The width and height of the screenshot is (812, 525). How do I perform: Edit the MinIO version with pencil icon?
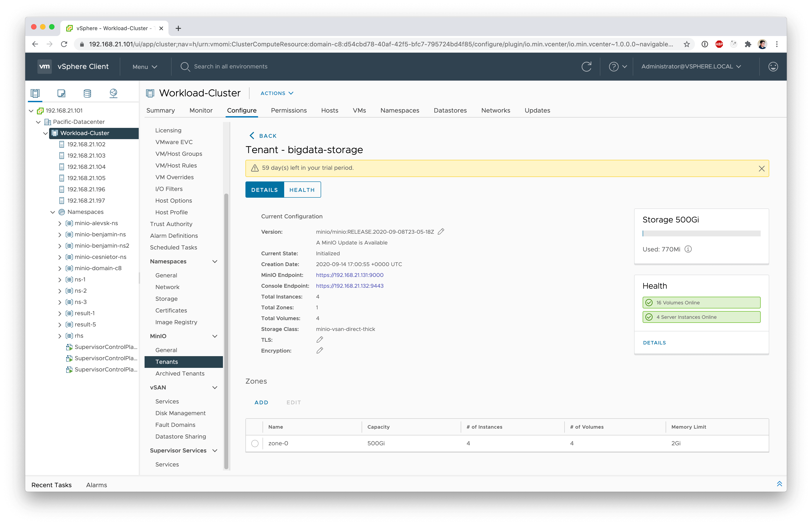(x=441, y=232)
